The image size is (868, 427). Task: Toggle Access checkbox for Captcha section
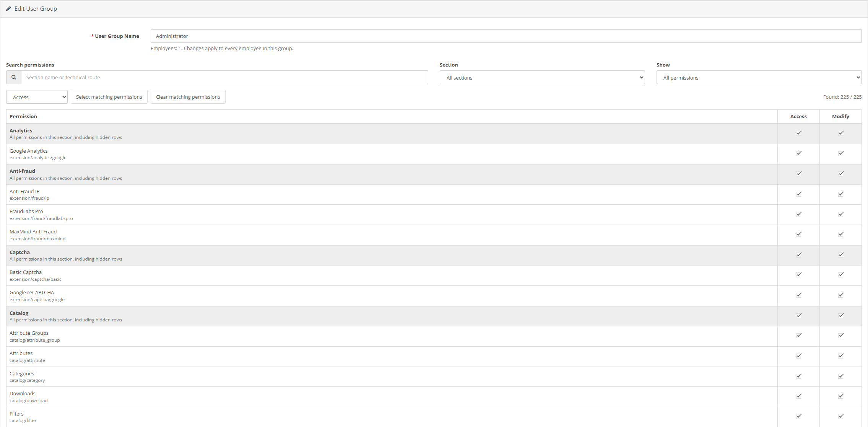point(799,255)
